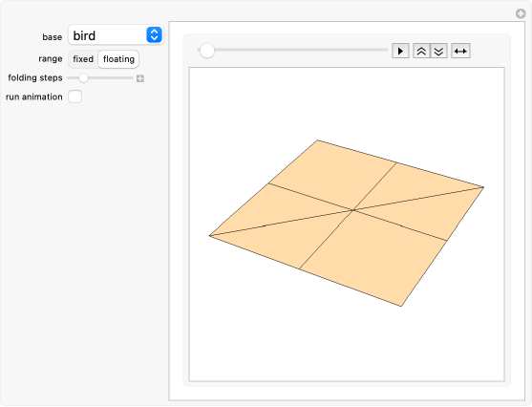Click the animation slider thumb above the plot
This screenshot has height=407, width=532.
pyautogui.click(x=206, y=51)
